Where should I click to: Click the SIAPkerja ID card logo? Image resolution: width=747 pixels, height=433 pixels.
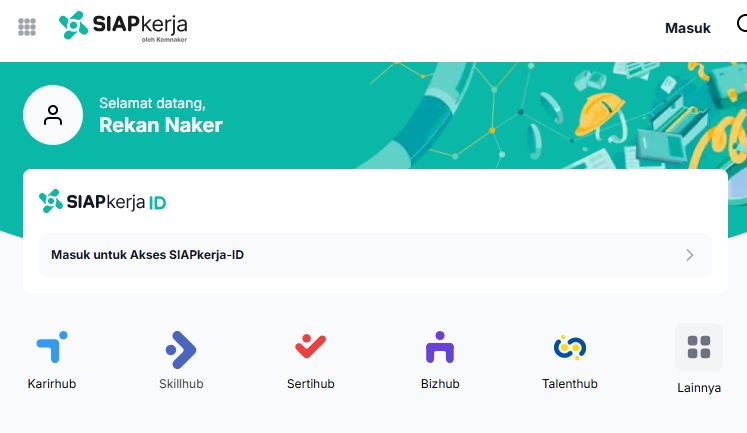[102, 201]
